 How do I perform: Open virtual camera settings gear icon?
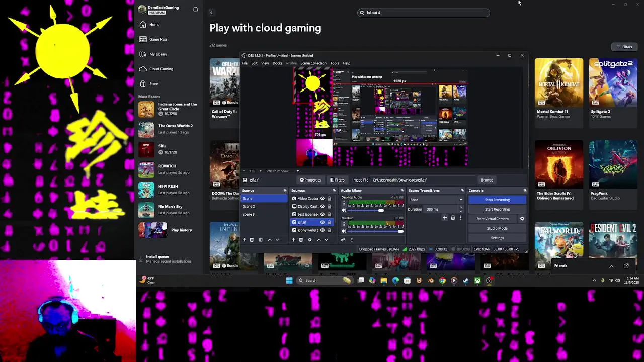click(522, 219)
